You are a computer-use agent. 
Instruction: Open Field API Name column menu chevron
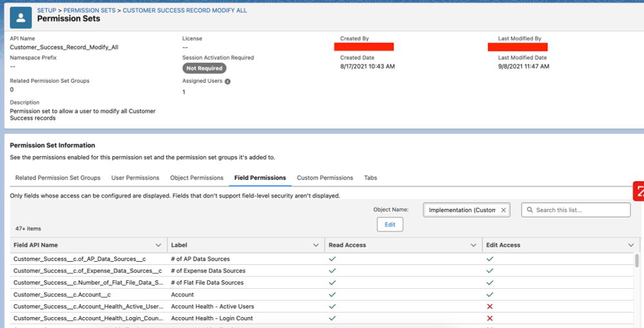pyautogui.click(x=158, y=245)
